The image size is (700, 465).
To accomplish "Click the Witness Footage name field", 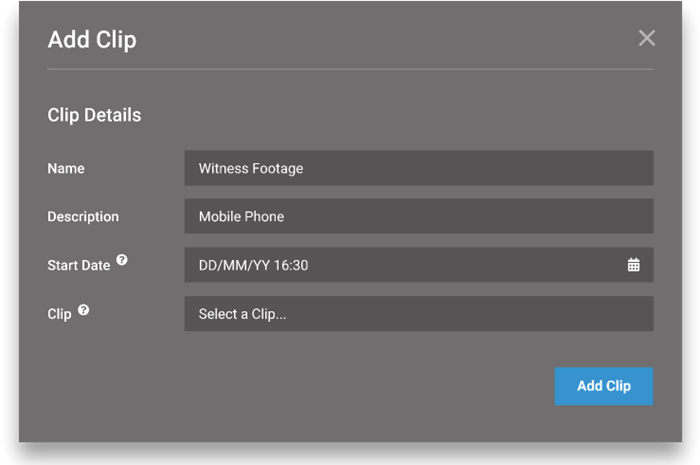I will coord(419,168).
